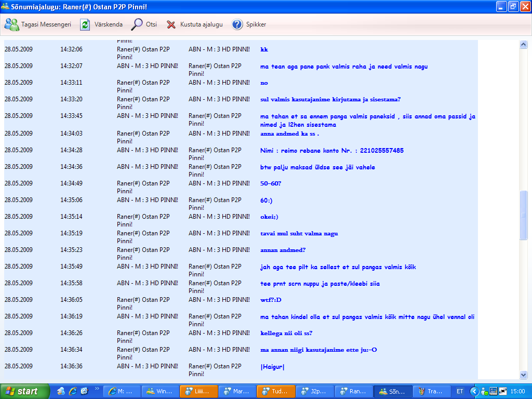Expand hidden system tray icons arrow

click(x=474, y=391)
